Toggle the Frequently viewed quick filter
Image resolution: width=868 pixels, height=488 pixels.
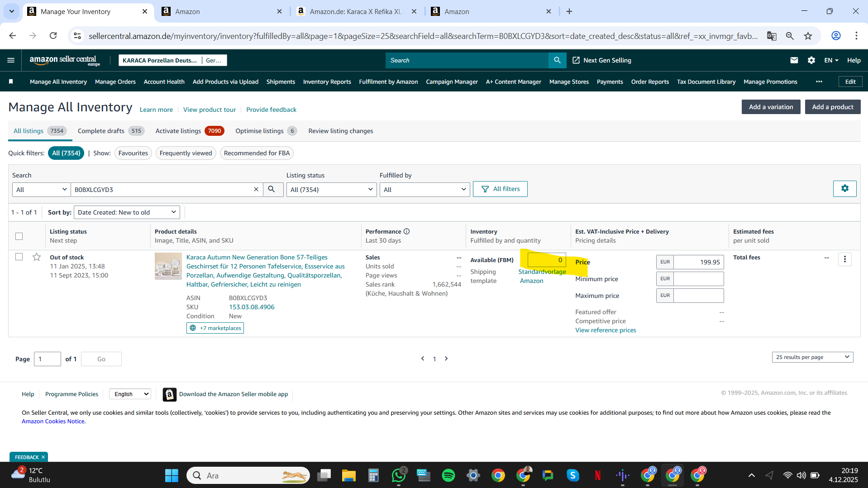click(186, 153)
